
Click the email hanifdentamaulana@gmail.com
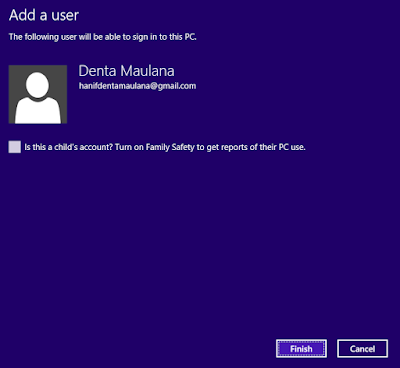[x=137, y=86]
